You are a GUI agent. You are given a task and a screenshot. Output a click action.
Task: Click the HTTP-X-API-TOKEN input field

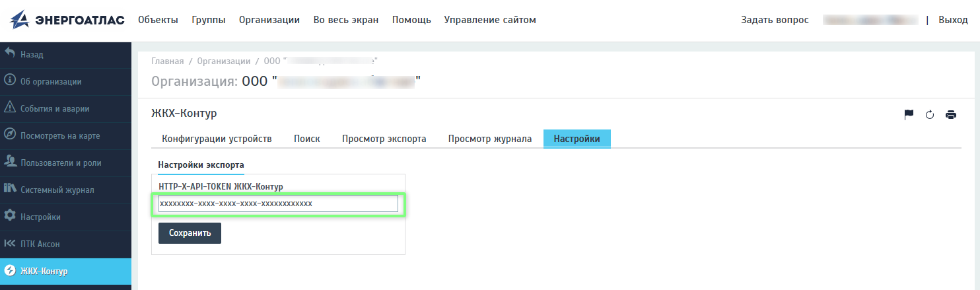click(278, 203)
